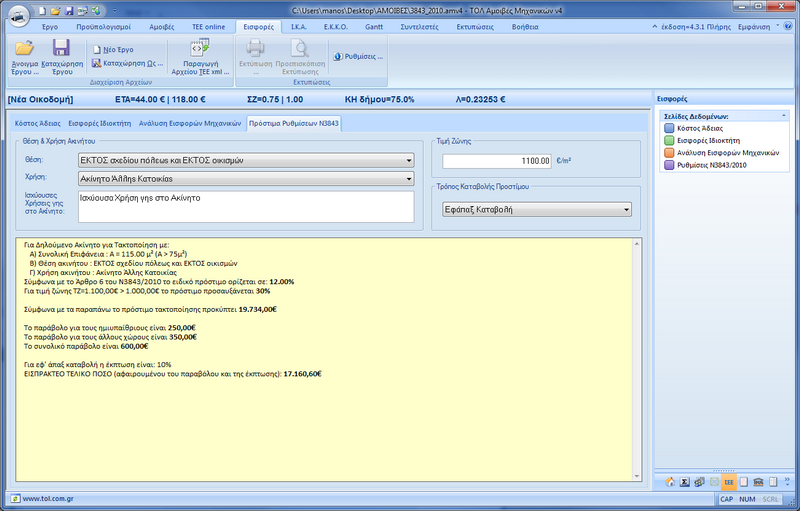Open the Εμφάνιση appearance menu
800x511 pixels.
(753, 28)
